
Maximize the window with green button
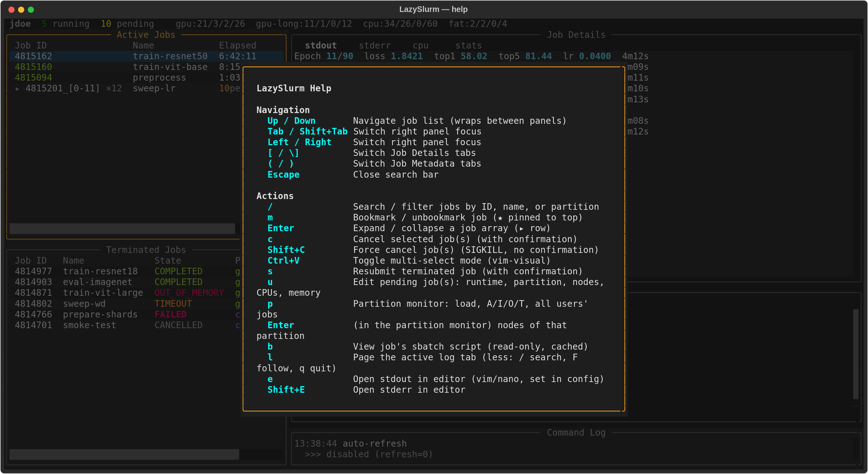coord(31,10)
